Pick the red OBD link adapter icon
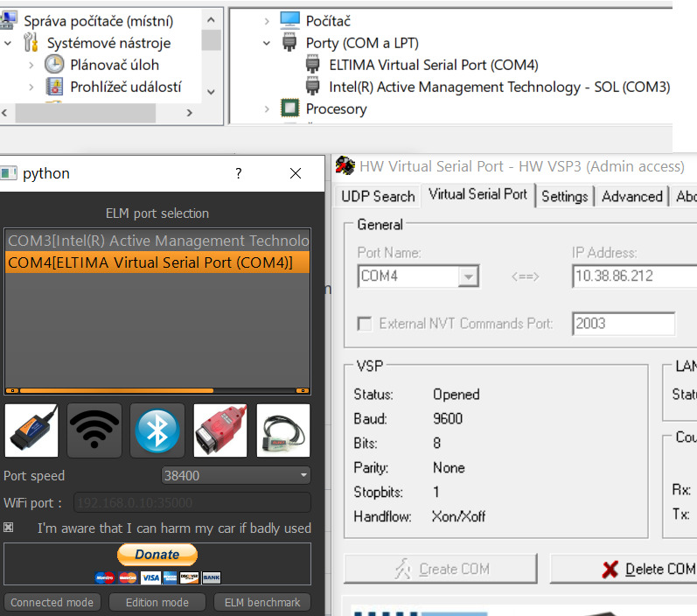The image size is (697, 616). [220, 430]
